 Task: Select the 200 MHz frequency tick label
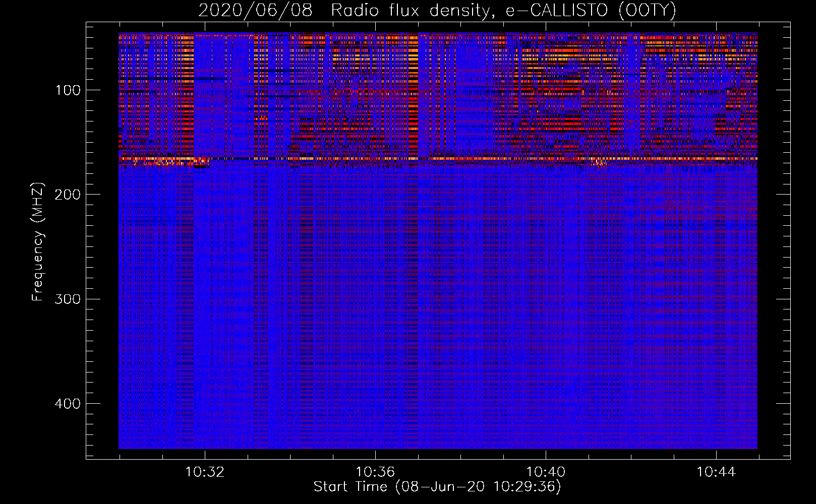pyautogui.click(x=68, y=195)
